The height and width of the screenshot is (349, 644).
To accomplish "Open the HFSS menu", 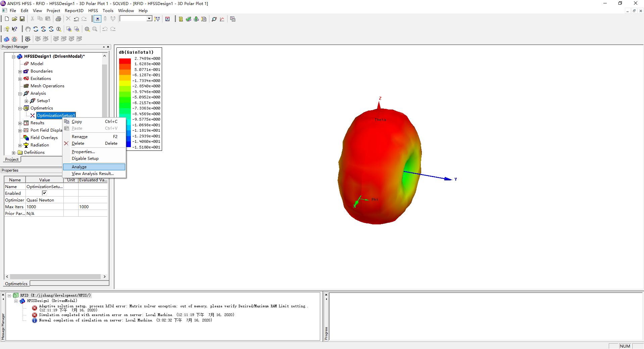I will 93,11.
